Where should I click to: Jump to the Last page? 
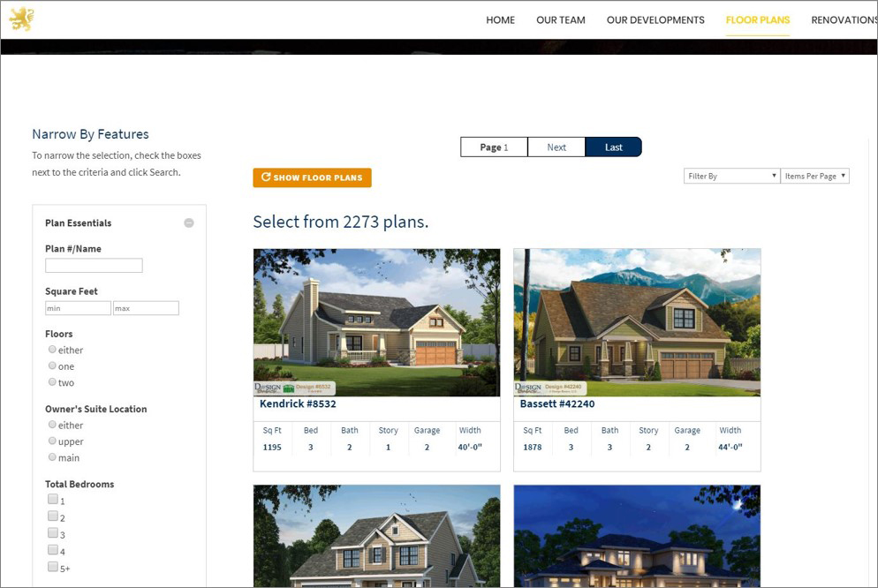point(614,147)
